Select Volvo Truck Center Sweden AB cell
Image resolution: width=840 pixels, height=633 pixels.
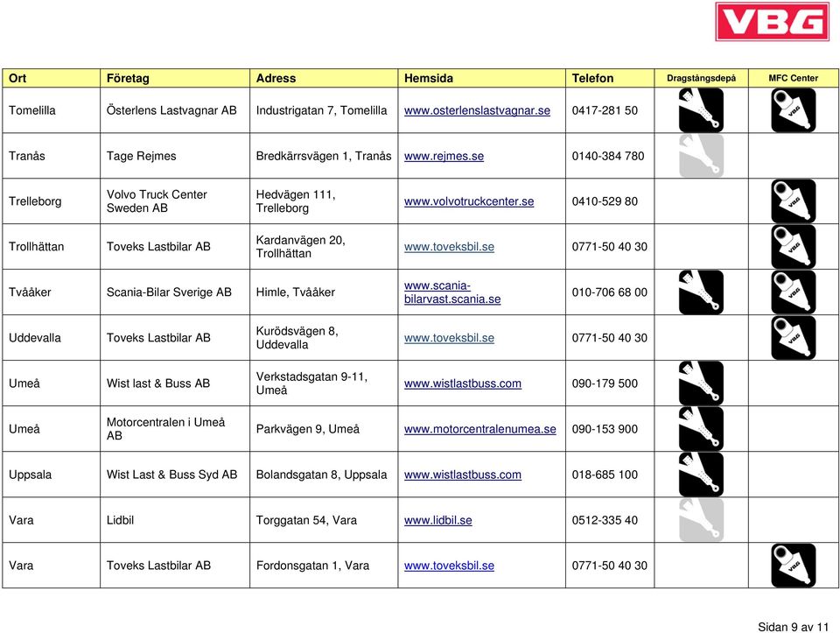(x=175, y=201)
